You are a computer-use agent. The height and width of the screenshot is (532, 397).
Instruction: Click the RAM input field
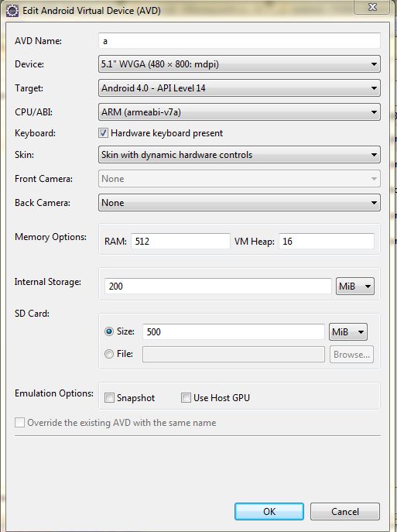[181, 242]
